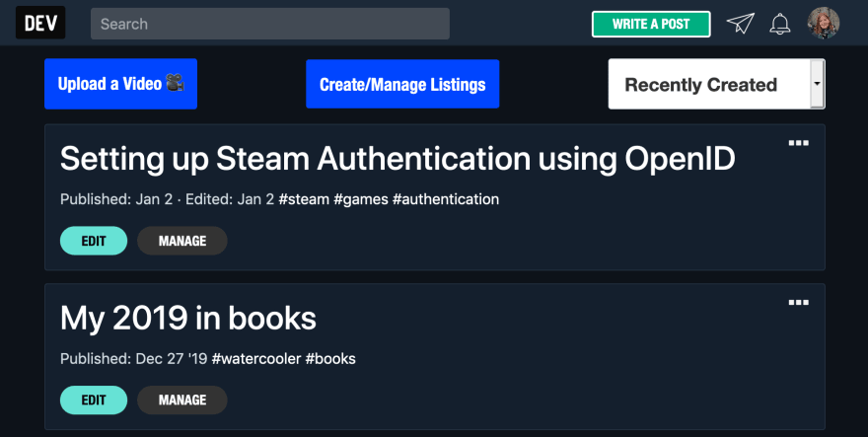The height and width of the screenshot is (437, 868).
Task: Select the #authentication tag
Action: (x=446, y=199)
